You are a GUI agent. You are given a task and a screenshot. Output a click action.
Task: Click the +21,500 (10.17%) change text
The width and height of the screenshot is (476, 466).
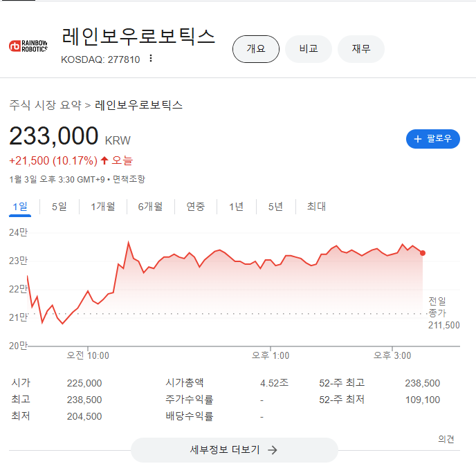point(53,161)
